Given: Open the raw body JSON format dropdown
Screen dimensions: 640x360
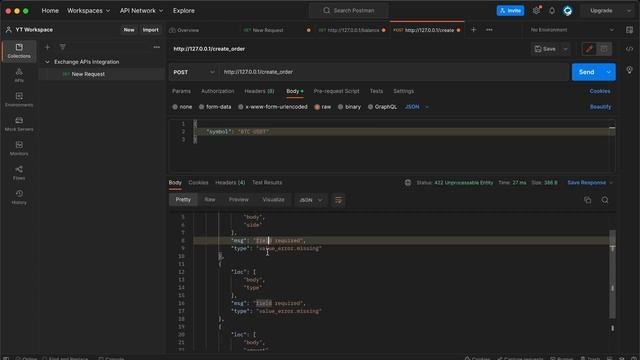Looking at the screenshot, I should (x=416, y=107).
